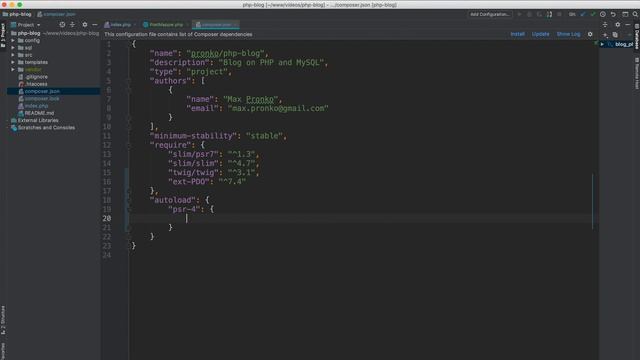
Task: Hide Database panel with minus icon
Action: click(628, 25)
